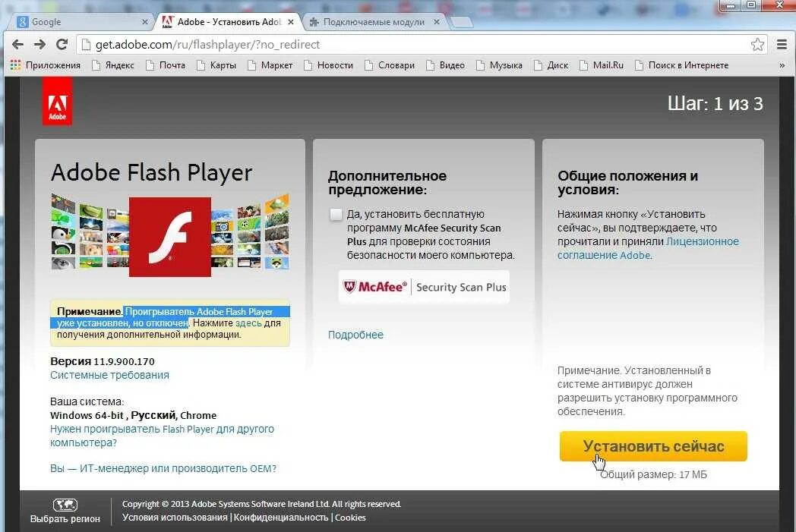The width and height of the screenshot is (796, 532).
Task: Open the Chrome hamburger menu
Action: click(x=782, y=45)
